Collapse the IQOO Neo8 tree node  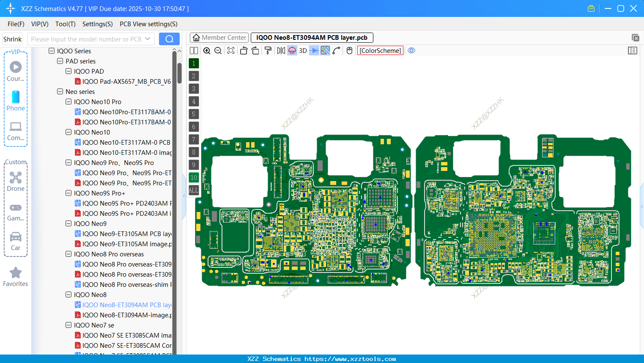(68, 294)
